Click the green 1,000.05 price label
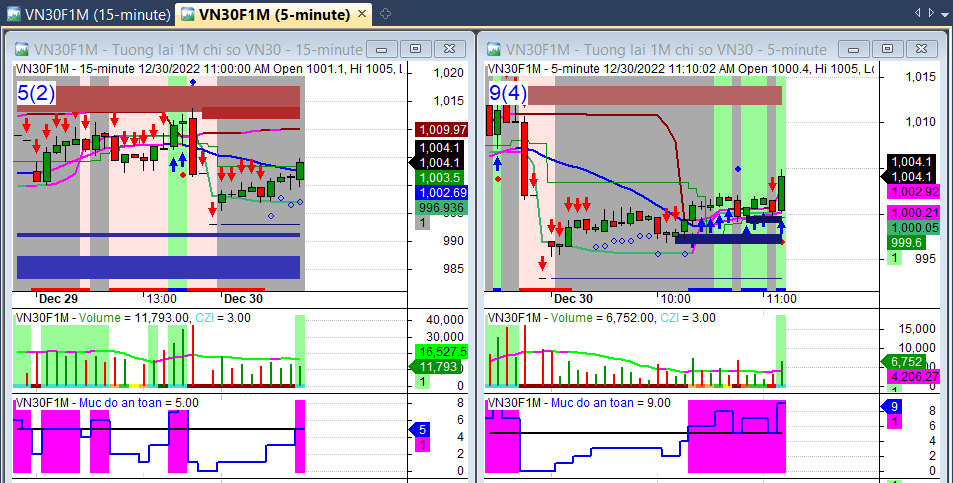 pos(914,228)
